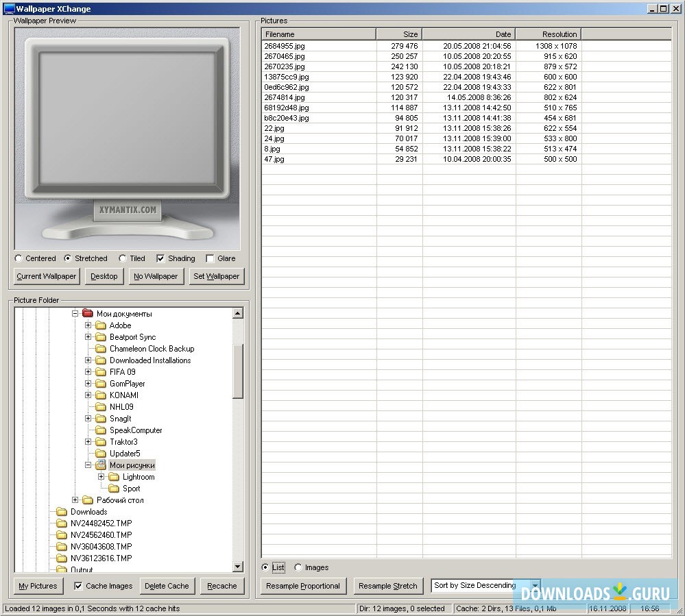
Task: Switch to Images view mode
Action: point(298,567)
